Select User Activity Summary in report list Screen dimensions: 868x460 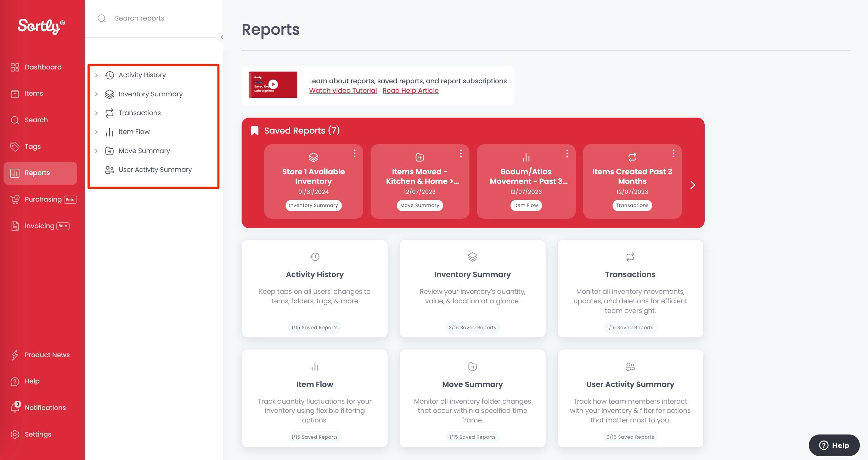(155, 170)
